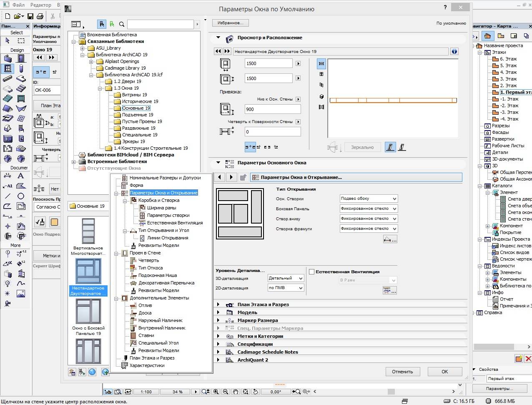Click the folder view icon in library toolbar
532x405 pixels.
tap(76, 25)
